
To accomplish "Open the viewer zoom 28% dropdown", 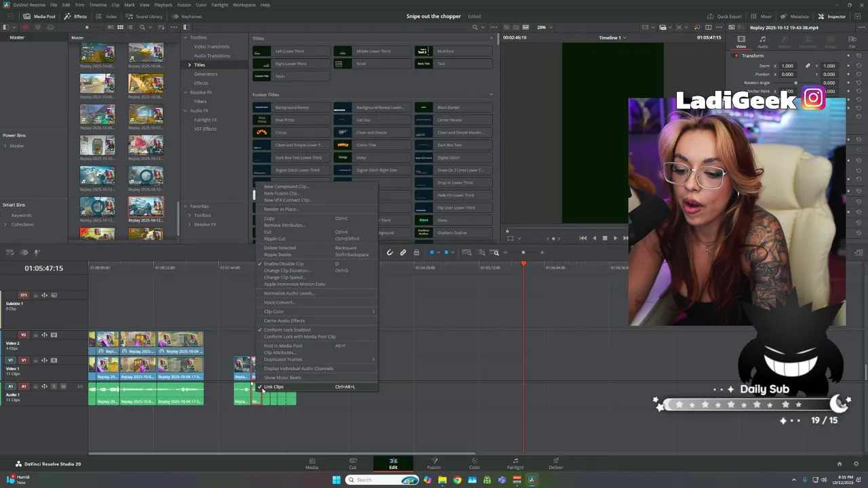I will [x=544, y=27].
